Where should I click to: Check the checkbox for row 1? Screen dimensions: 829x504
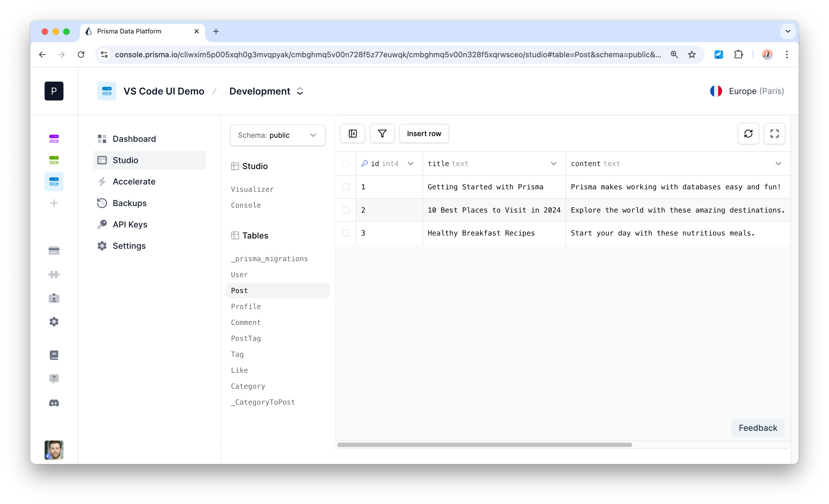coord(346,187)
